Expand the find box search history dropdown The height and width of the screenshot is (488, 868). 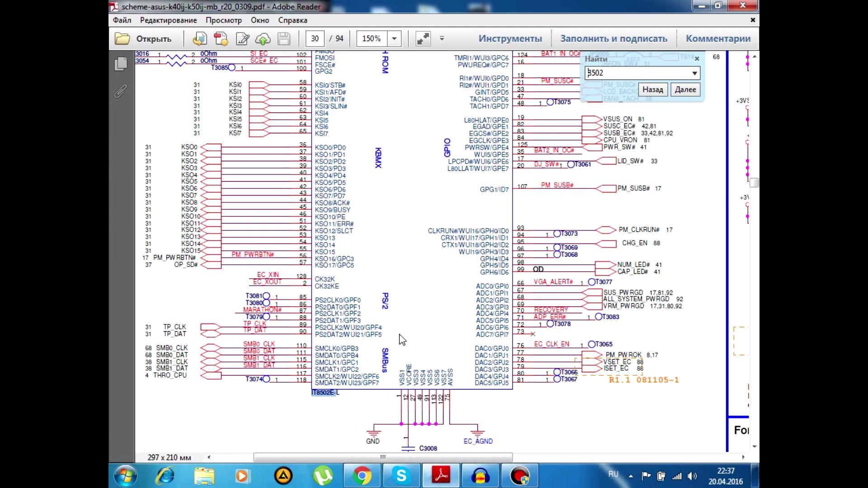[694, 73]
